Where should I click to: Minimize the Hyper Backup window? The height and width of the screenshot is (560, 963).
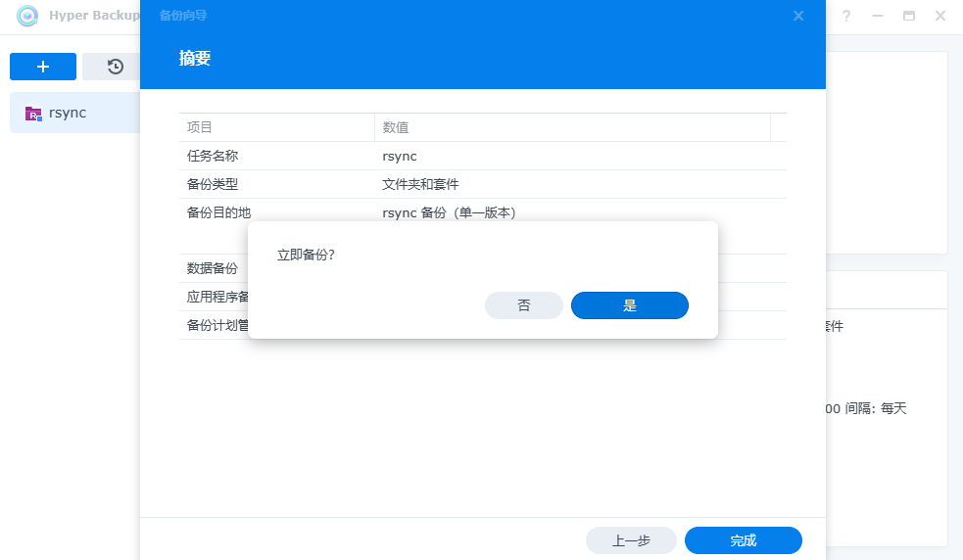tap(878, 16)
